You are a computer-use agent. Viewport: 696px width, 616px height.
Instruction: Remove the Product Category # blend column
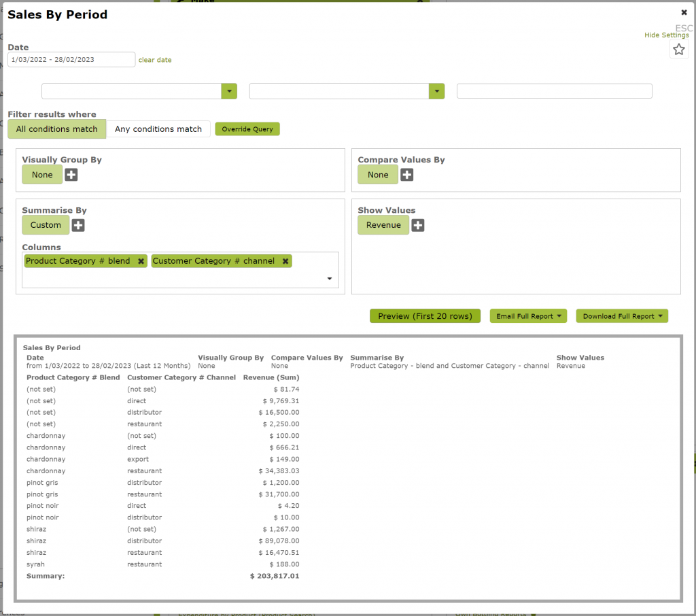pos(141,261)
